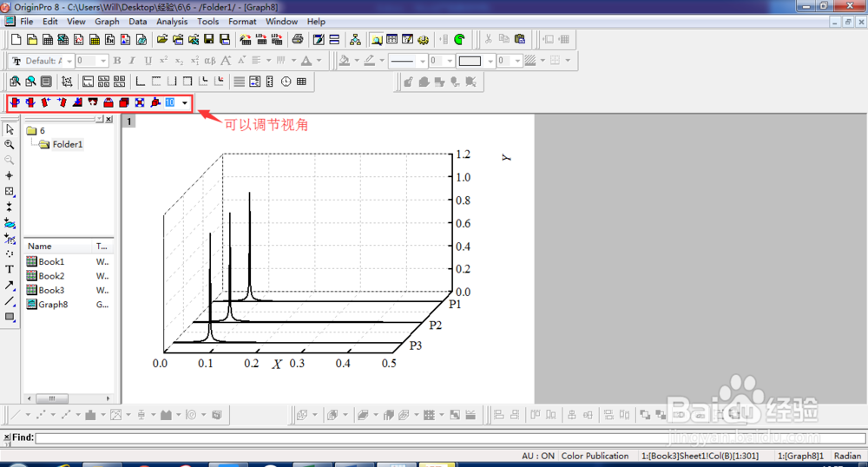868x467 pixels.
Task: Open the font color dropdown
Action: [x=319, y=61]
